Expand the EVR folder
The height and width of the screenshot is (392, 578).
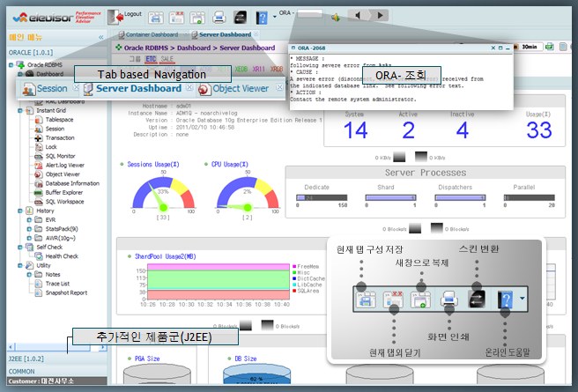tap(29, 220)
